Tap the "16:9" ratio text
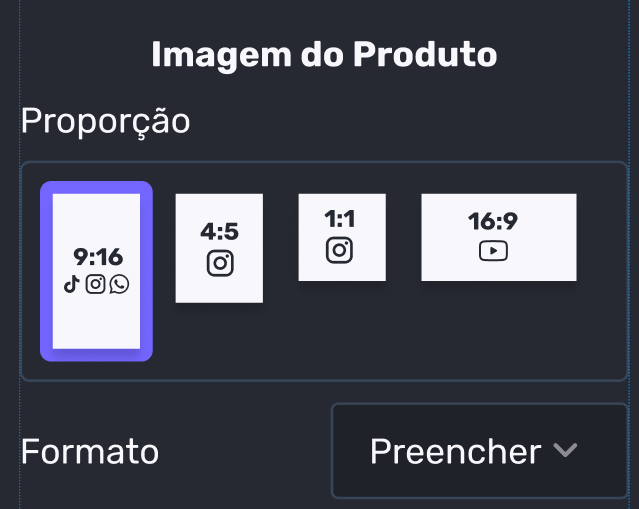Image resolution: width=639 pixels, height=509 pixels. tap(493, 221)
